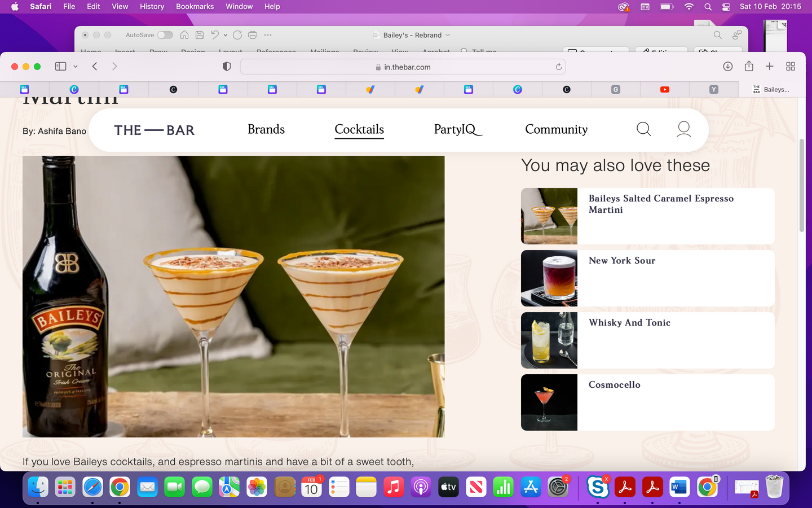Reload the in.thebar.com page
This screenshot has width=812, height=508.
[x=559, y=67]
